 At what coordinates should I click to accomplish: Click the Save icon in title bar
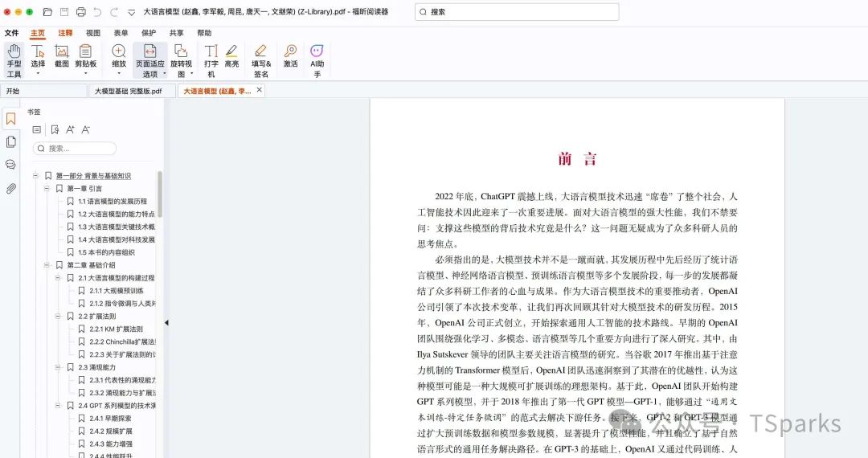tap(64, 11)
